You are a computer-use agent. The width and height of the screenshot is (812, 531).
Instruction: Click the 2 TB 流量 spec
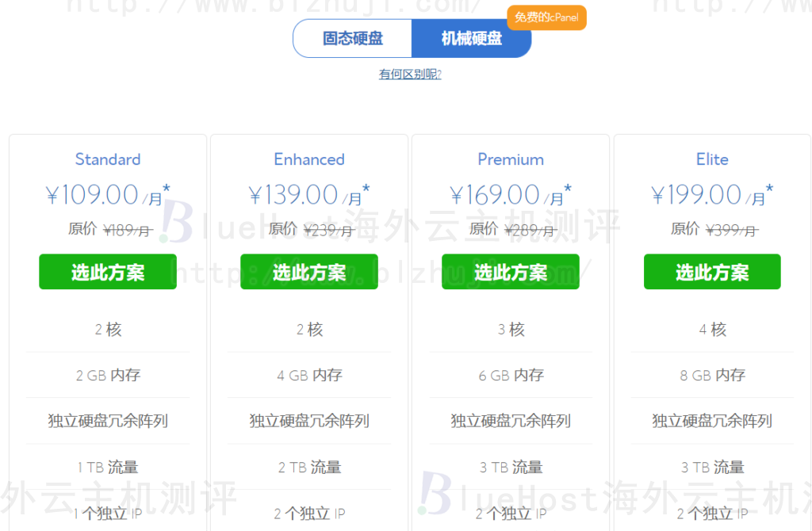[309, 468]
